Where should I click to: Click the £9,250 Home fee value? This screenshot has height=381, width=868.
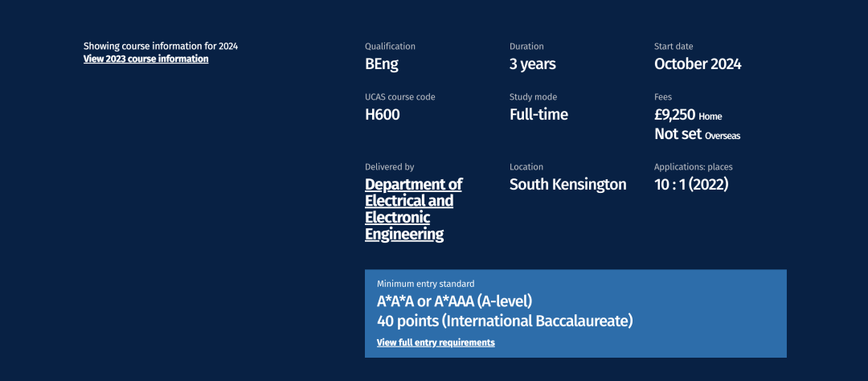tap(688, 115)
